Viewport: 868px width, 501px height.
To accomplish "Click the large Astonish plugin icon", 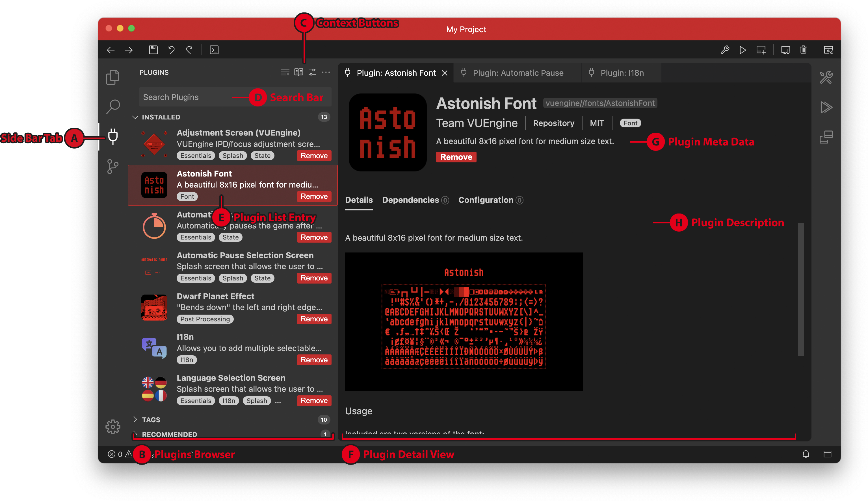I will [x=387, y=132].
